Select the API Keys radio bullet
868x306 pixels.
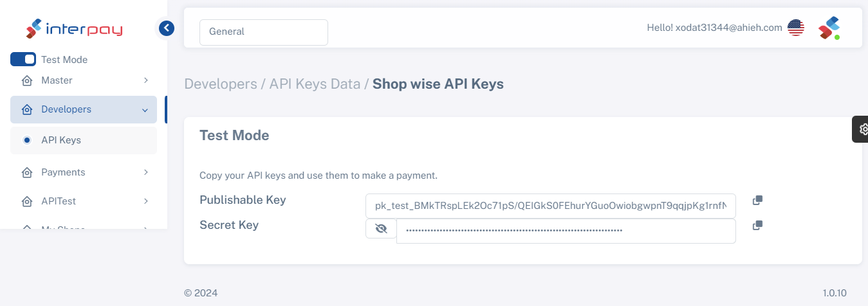[27, 140]
